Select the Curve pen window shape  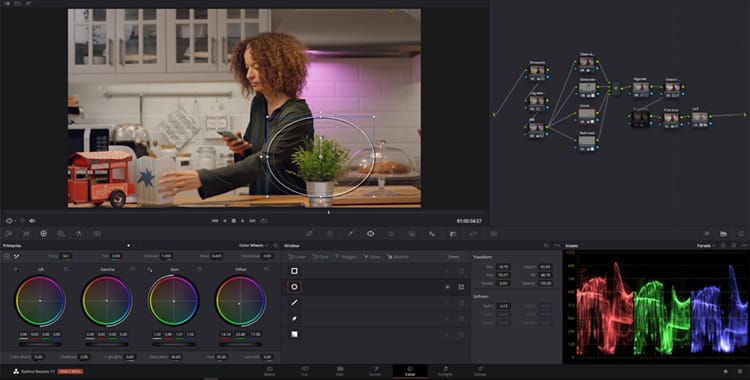click(x=294, y=318)
